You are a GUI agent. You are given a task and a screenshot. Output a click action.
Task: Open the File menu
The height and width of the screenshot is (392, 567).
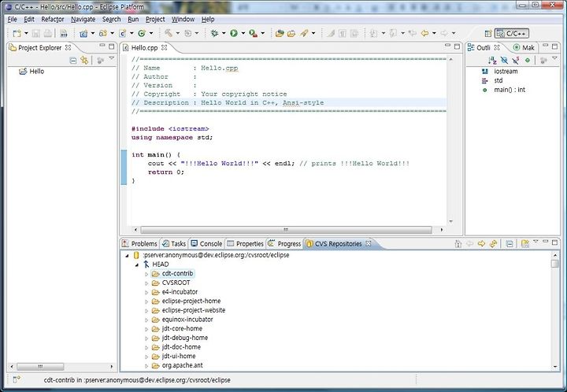click(12, 20)
